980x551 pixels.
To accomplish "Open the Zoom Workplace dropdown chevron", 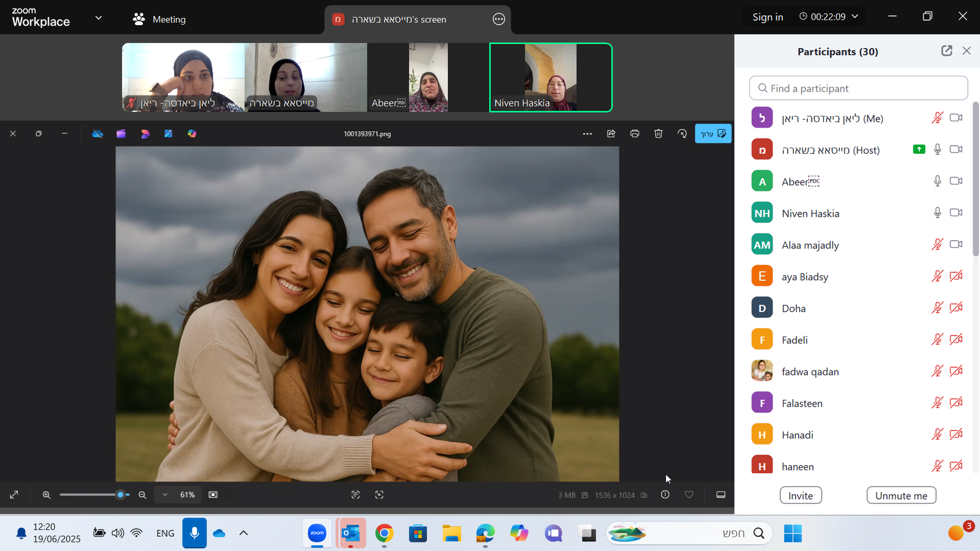I will pyautogui.click(x=99, y=18).
